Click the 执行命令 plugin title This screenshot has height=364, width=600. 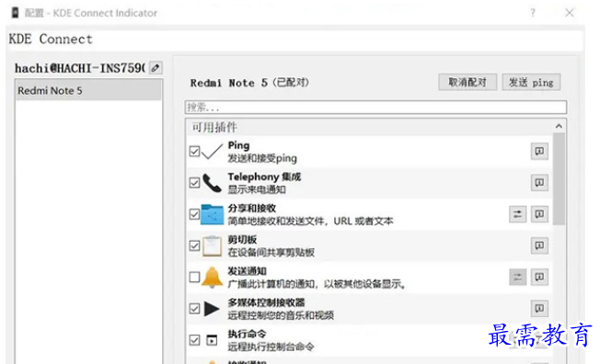247,334
